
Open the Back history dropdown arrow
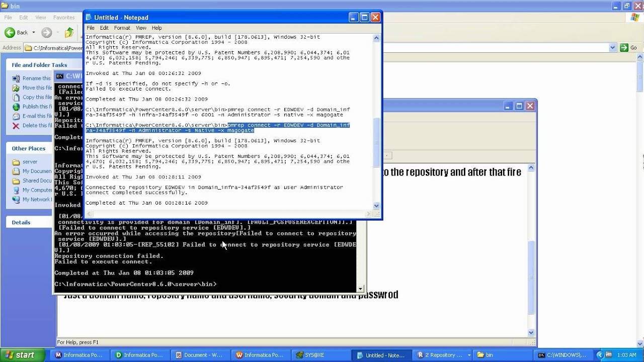coord(34,33)
